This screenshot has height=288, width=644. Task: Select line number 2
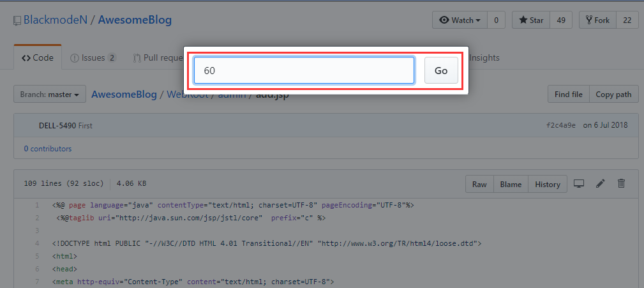(38, 218)
